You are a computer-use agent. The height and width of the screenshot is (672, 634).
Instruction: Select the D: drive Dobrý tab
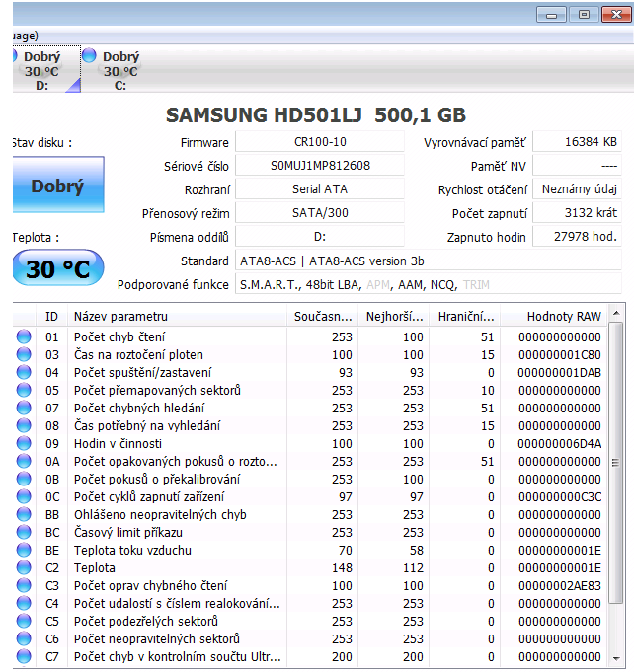[x=46, y=69]
